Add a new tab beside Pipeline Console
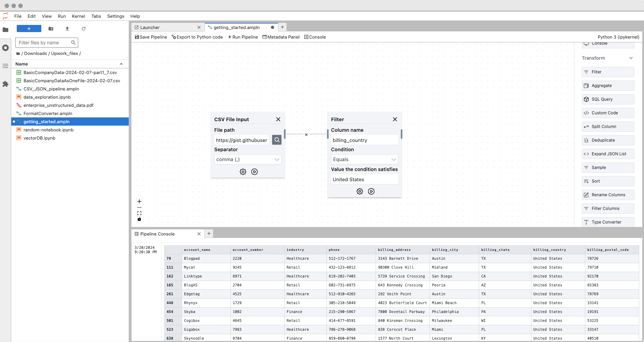Viewport: 644px width, 342px height. (x=209, y=233)
